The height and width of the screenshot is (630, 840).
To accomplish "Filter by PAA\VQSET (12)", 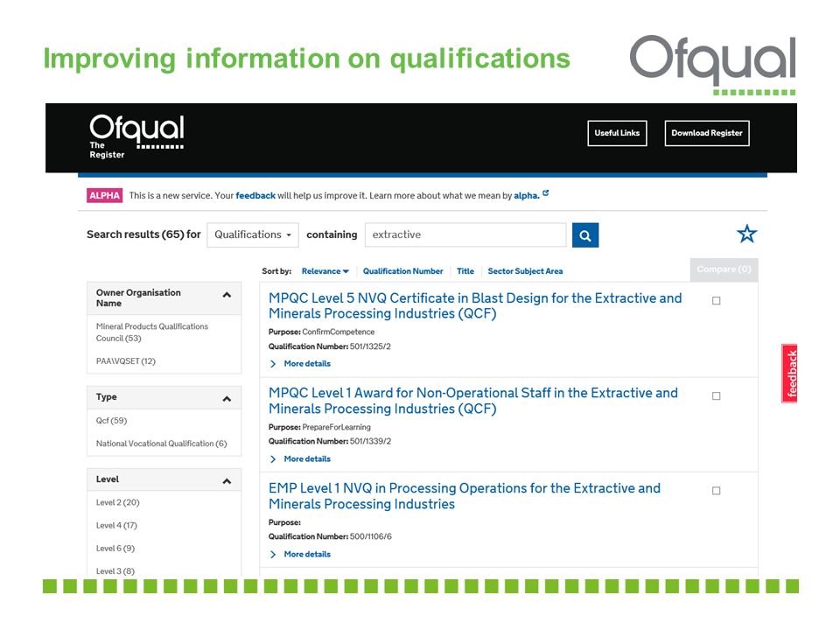I will (x=126, y=361).
